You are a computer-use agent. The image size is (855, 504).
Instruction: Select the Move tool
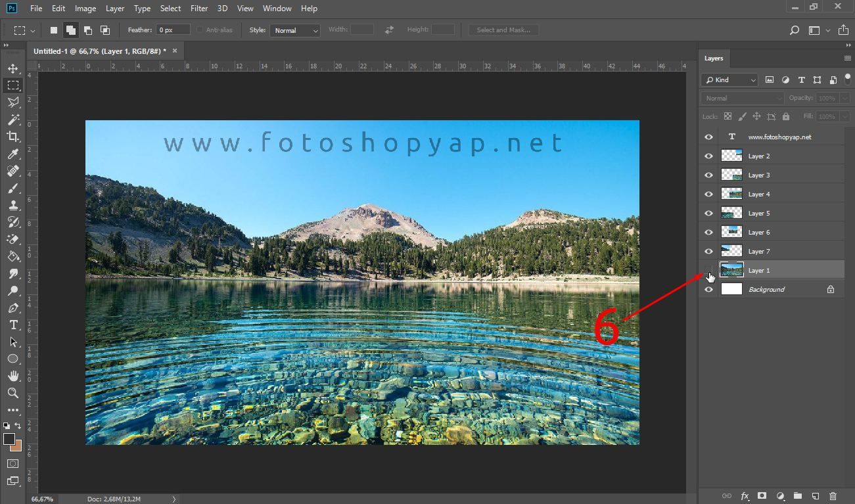click(12, 68)
